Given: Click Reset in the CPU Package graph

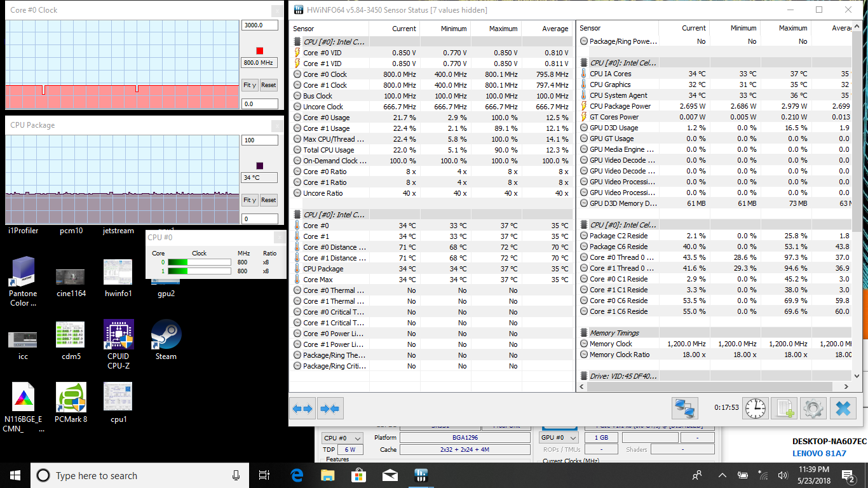Looking at the screenshot, I should coord(269,200).
